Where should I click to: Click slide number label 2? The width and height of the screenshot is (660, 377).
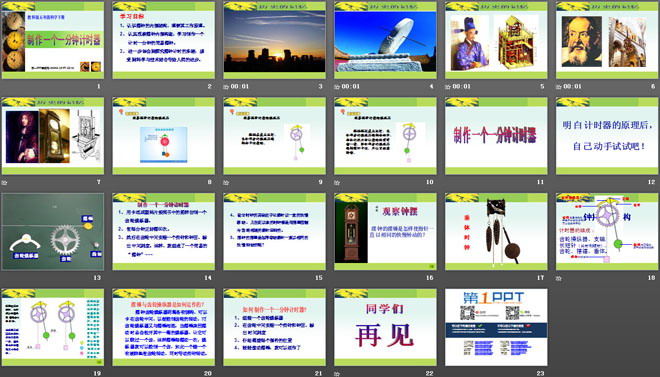210,87
